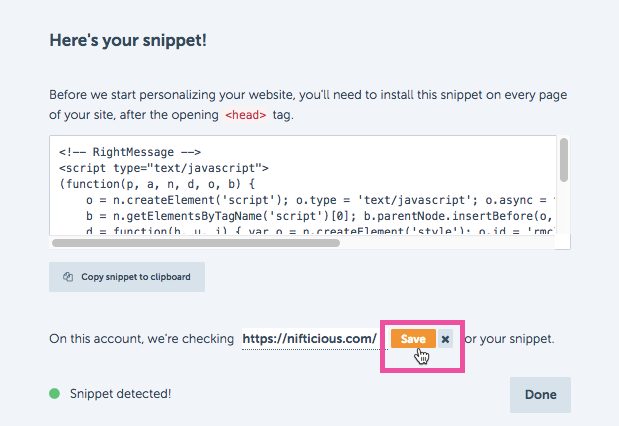Click the vertical scrollbar track below its thumb
Viewport: 619px width, 426px height.
tap(564, 208)
